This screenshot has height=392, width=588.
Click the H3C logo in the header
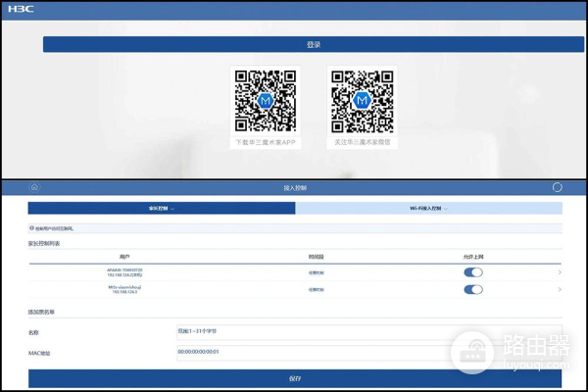[21, 9]
